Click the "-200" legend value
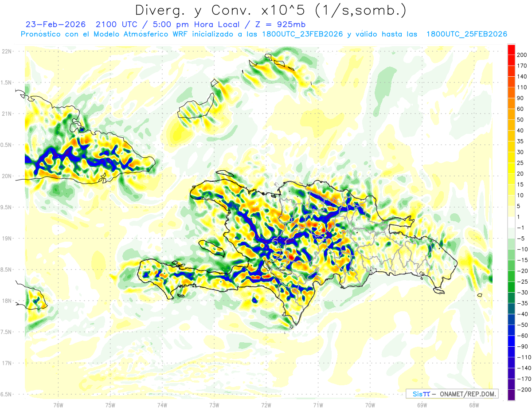The image size is (532, 411). (524, 390)
